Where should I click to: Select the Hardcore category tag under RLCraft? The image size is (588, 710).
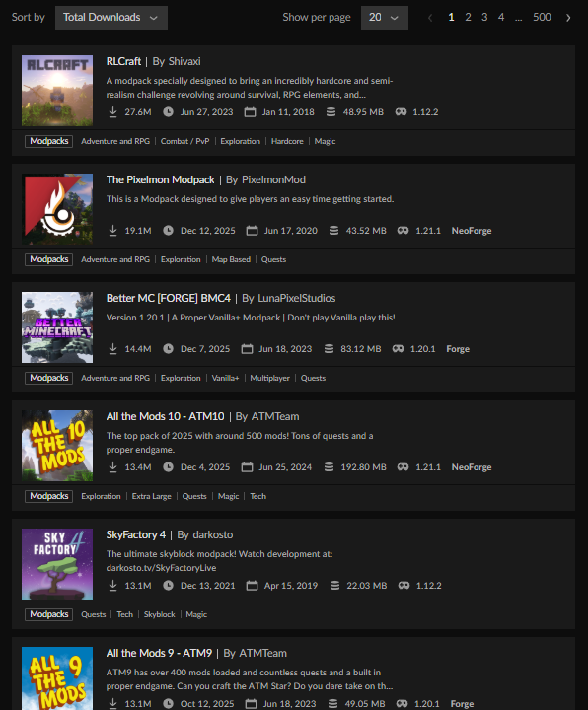[x=287, y=141]
